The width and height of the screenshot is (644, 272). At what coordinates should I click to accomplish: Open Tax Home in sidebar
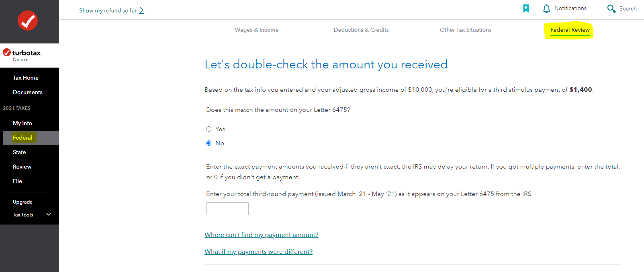pos(26,78)
